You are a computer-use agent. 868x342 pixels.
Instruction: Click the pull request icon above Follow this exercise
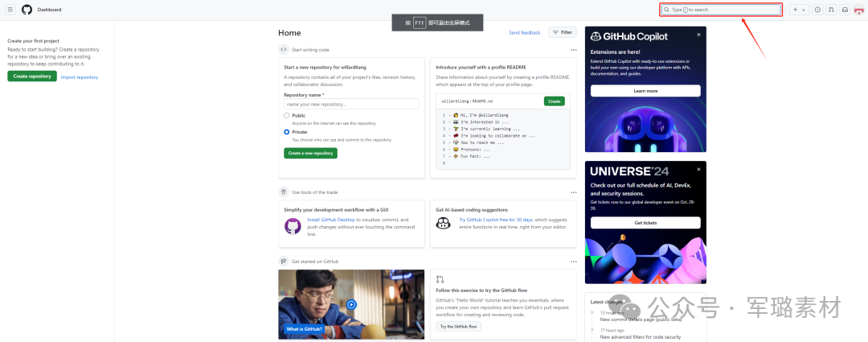pos(440,279)
